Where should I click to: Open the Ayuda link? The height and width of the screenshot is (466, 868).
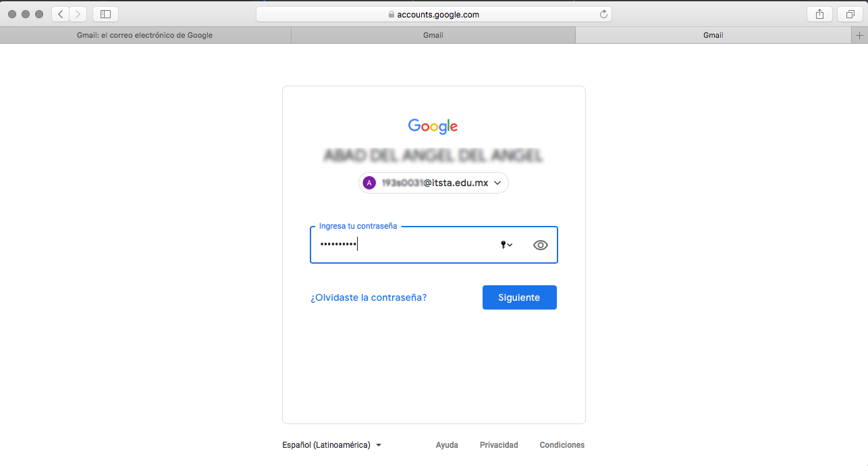447,445
